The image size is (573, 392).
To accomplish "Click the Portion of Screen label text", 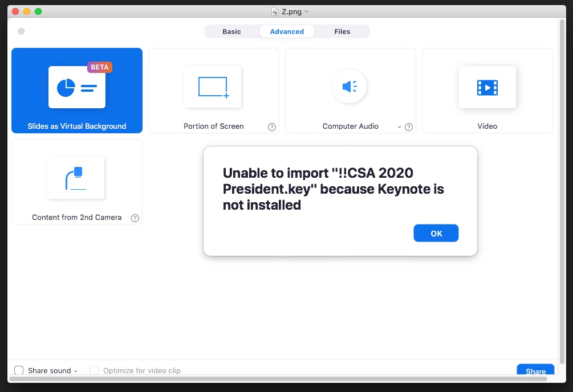I will (213, 126).
